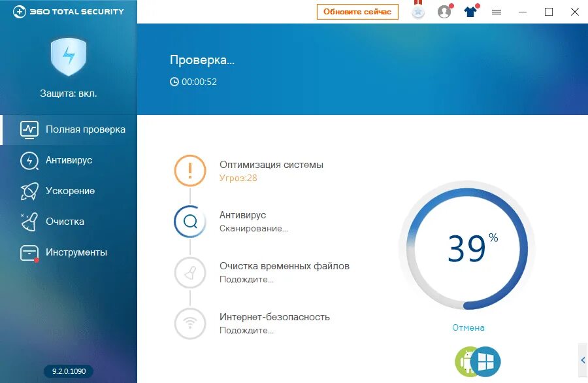Click the 360 Total Security logo icon
The image size is (588, 383).
19,12
